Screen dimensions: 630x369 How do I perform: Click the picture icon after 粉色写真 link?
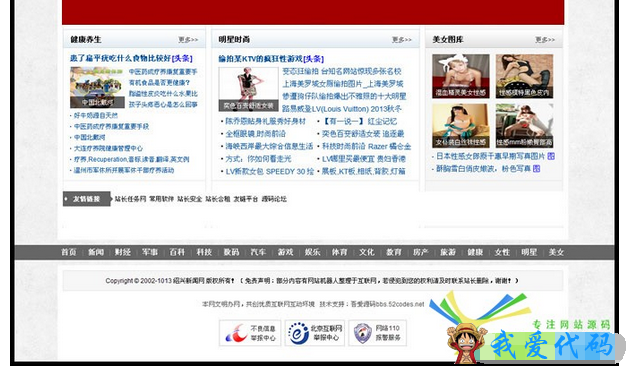(x=536, y=169)
